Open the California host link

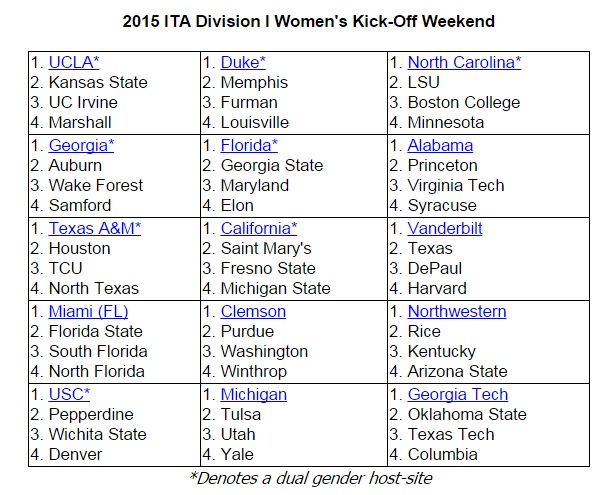point(259,229)
